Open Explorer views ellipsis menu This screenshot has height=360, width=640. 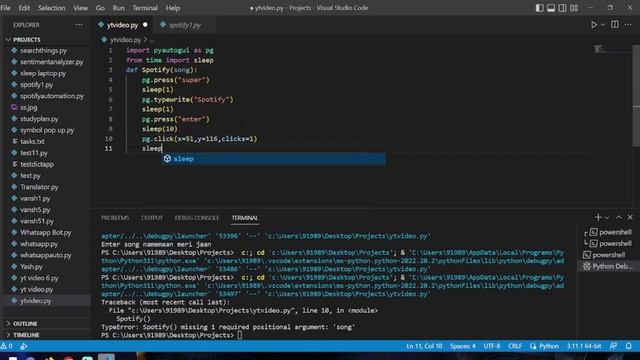[x=79, y=25]
